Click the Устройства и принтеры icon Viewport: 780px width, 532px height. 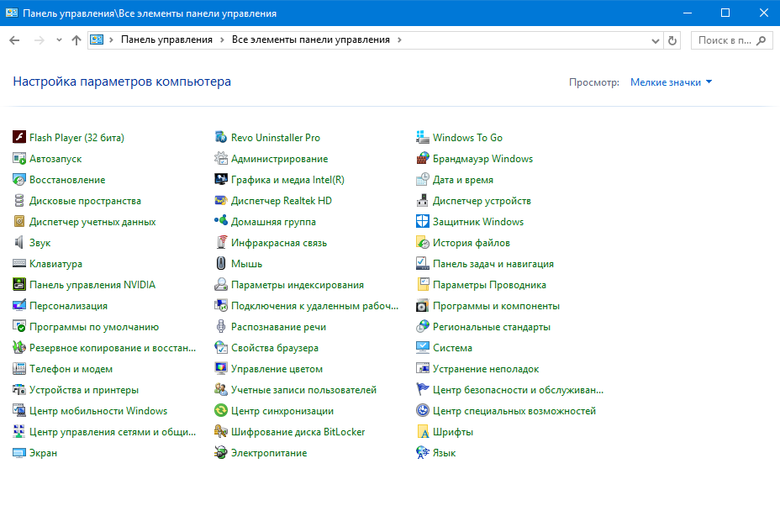[x=18, y=389]
